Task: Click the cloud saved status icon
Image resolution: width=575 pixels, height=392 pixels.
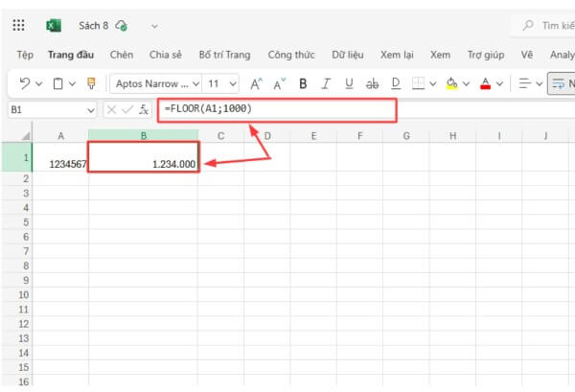Action: pos(122,26)
